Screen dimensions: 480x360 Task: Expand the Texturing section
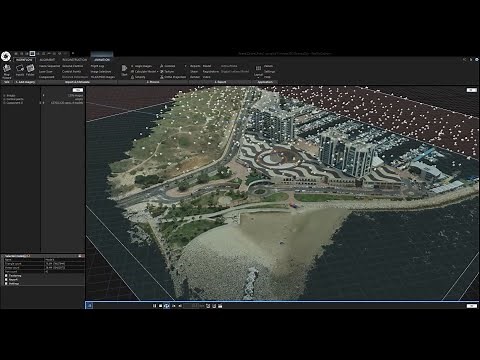pyautogui.click(x=6, y=276)
